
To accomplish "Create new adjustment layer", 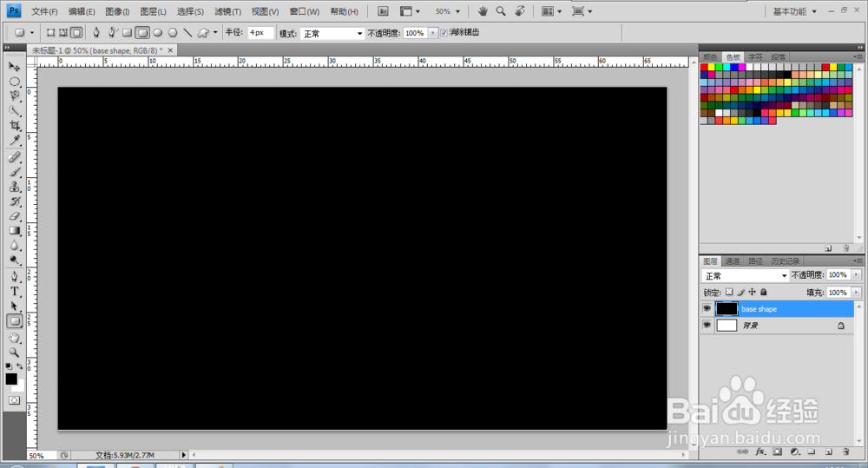I will click(794, 452).
